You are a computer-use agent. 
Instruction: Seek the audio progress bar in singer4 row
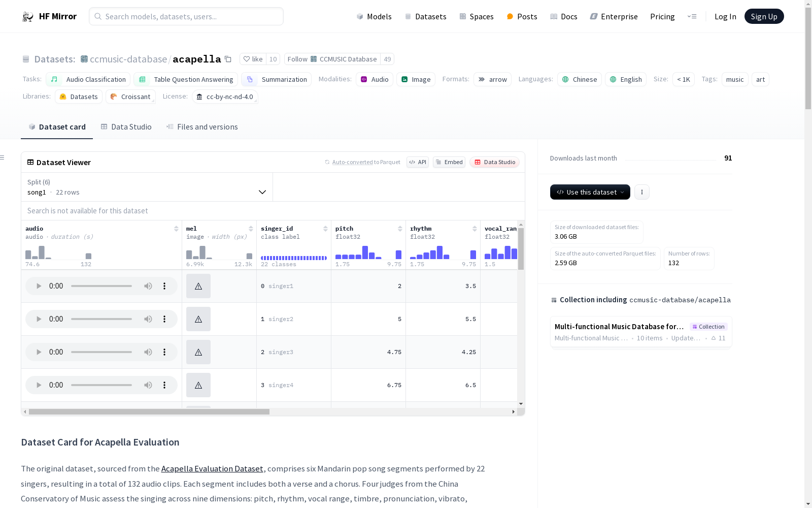(101, 385)
